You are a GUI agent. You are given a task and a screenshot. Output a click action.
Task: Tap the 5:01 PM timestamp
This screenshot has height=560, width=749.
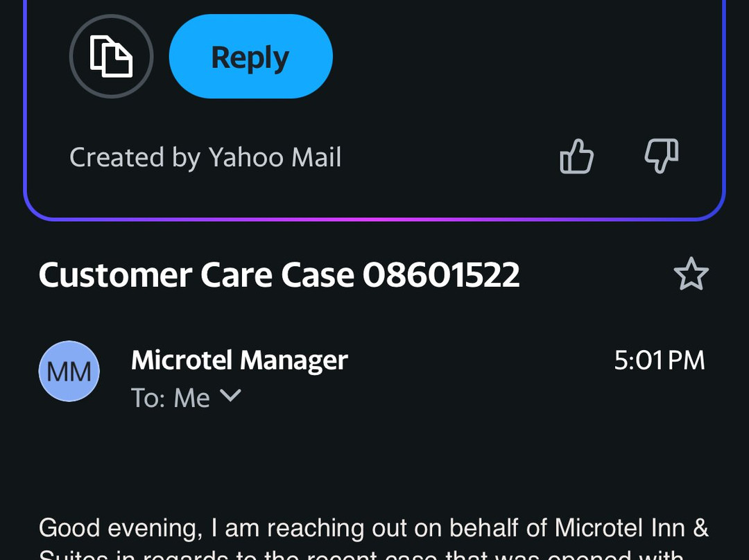pos(659,360)
